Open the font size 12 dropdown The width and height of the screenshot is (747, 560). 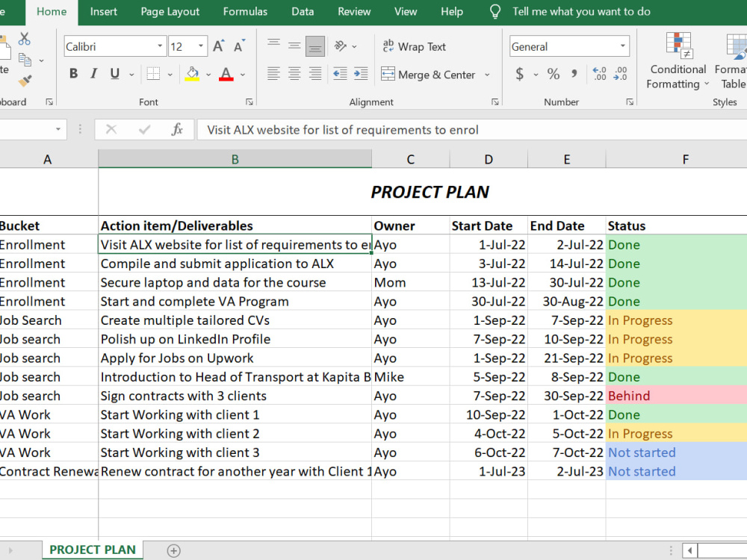(201, 46)
